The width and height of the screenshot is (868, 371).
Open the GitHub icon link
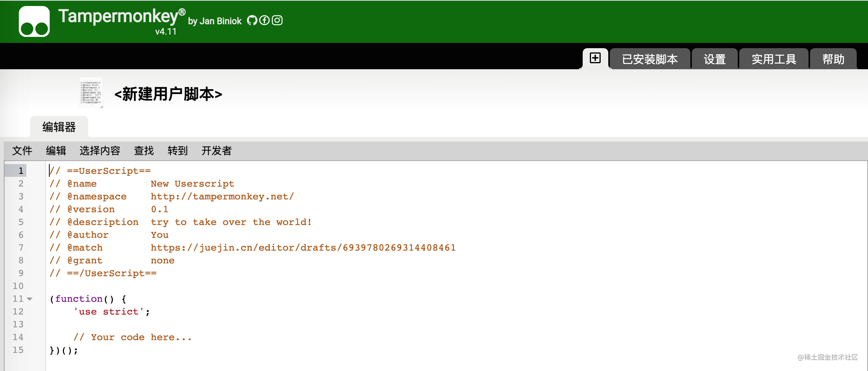(252, 20)
